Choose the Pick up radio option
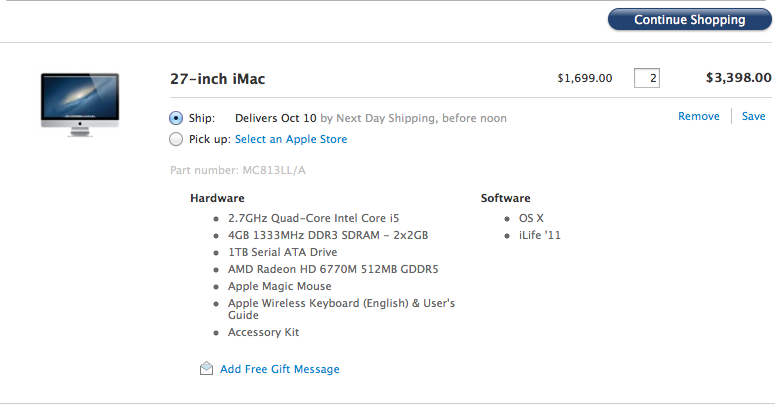 pos(177,139)
